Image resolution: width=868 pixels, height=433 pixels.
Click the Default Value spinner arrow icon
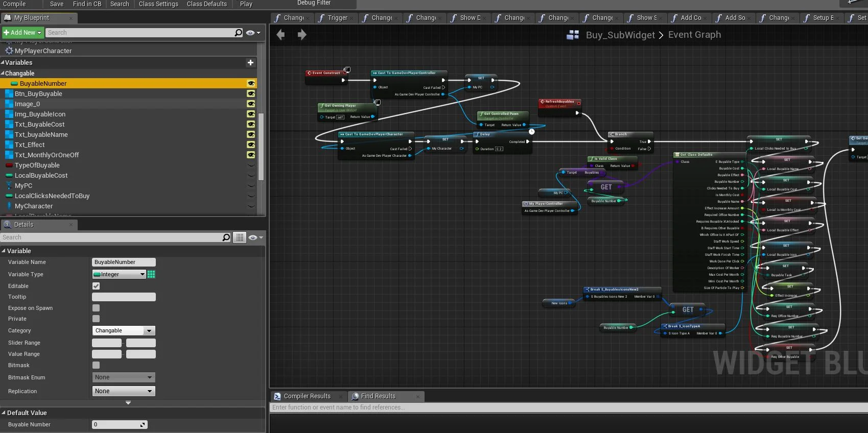click(x=143, y=425)
